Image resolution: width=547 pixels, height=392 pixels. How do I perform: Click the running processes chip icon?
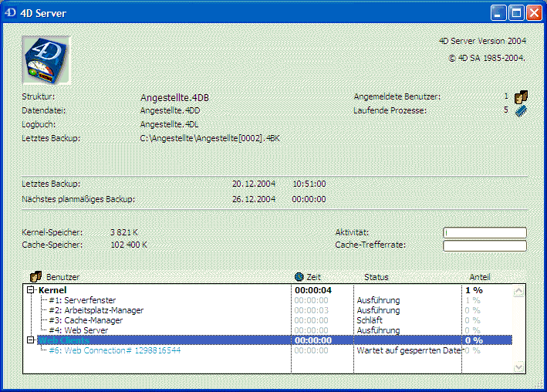521,111
